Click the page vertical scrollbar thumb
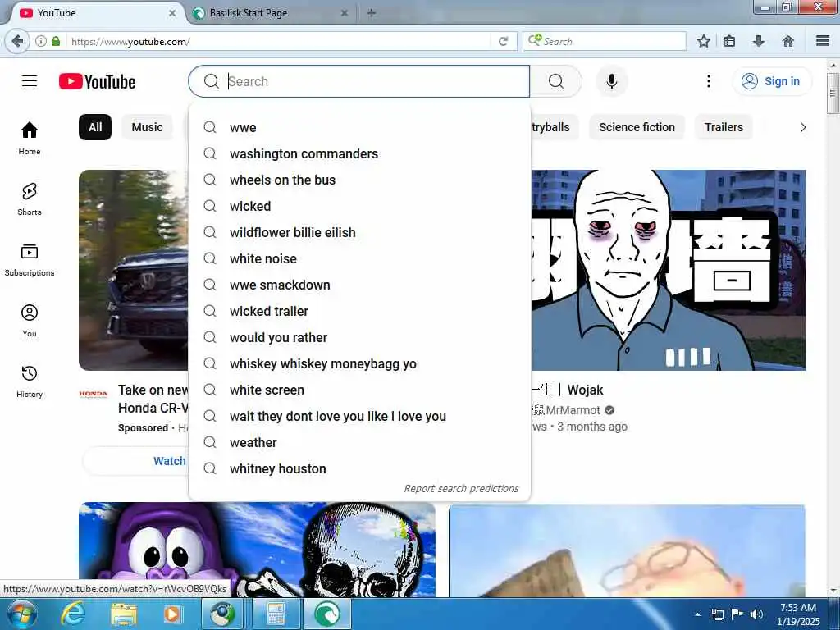 [833, 94]
